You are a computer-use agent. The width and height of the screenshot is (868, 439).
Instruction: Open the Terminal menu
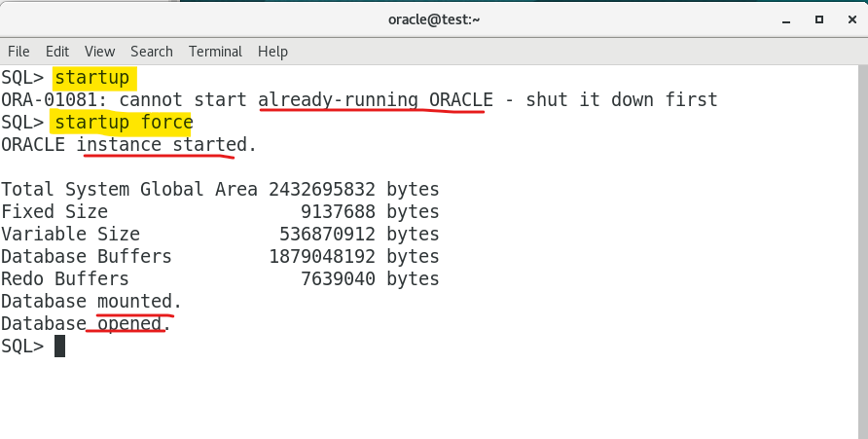point(215,52)
